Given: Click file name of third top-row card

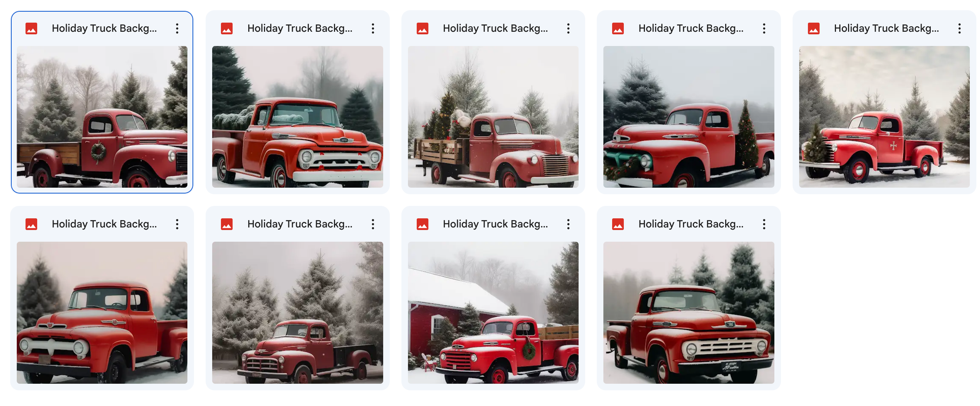Looking at the screenshot, I should pos(495,28).
